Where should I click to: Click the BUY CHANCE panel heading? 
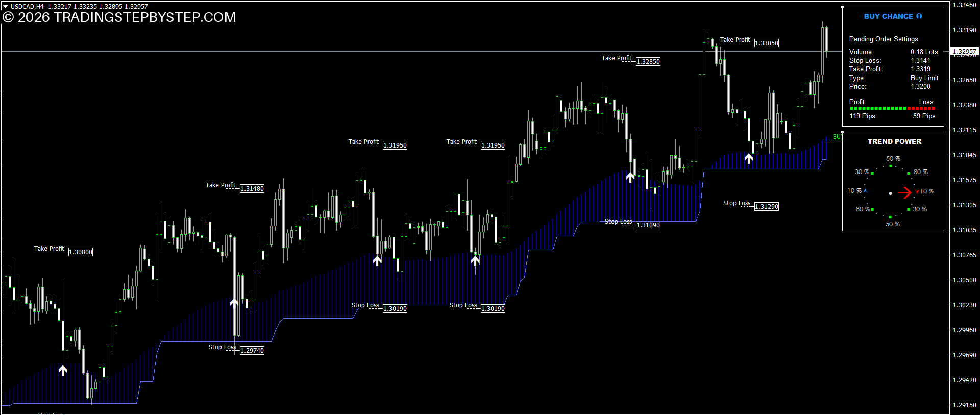888,16
